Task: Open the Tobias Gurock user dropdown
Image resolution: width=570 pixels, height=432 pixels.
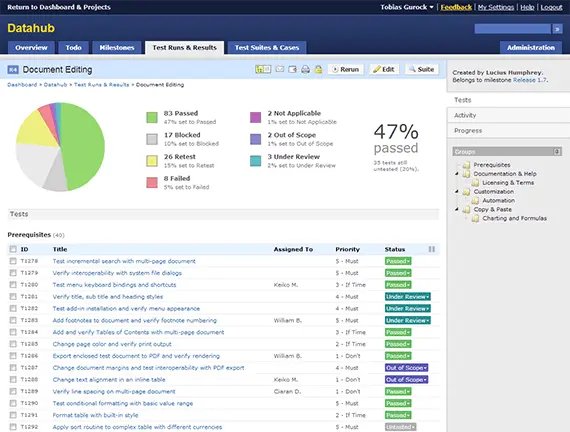Action: [407, 7]
